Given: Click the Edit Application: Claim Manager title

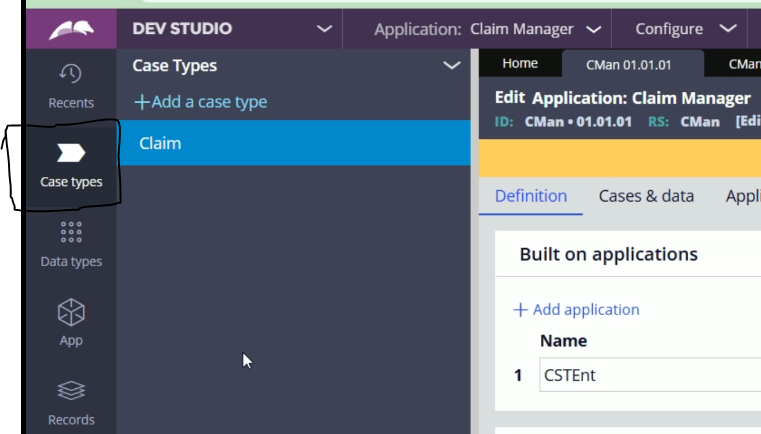Looking at the screenshot, I should coord(623,98).
